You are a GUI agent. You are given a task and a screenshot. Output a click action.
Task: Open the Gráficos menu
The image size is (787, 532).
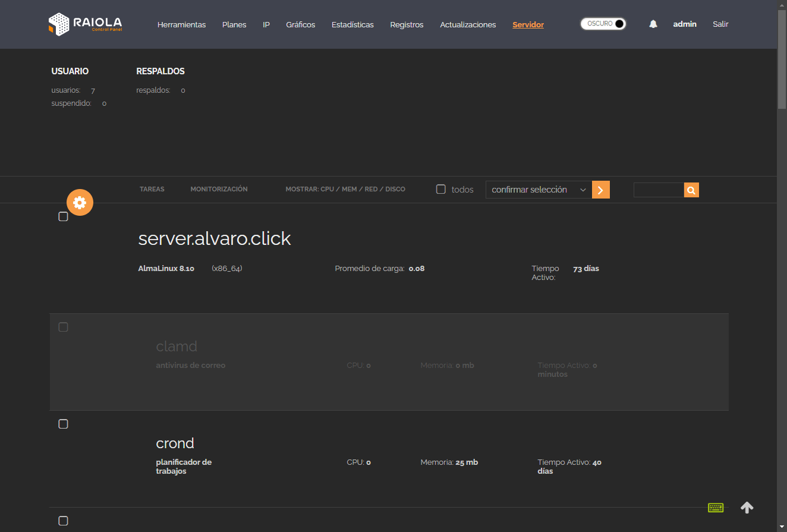(x=301, y=24)
